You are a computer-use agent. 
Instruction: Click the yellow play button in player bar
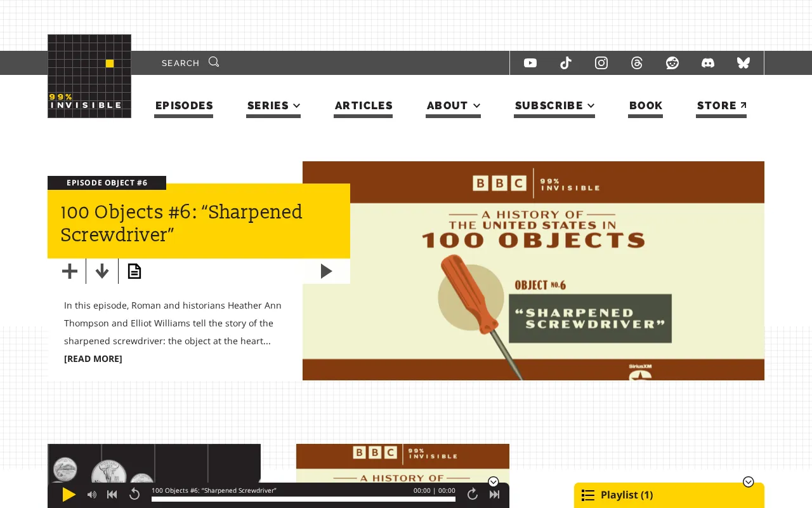(69, 495)
